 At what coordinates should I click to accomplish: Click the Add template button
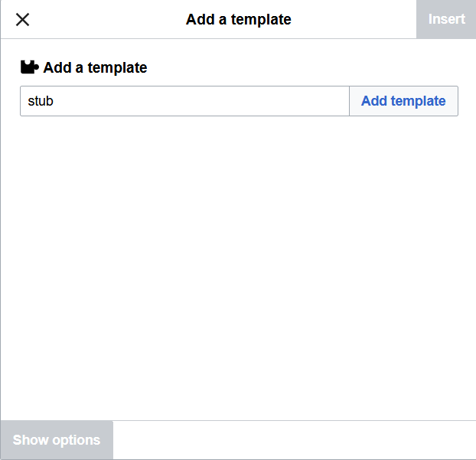click(x=403, y=101)
